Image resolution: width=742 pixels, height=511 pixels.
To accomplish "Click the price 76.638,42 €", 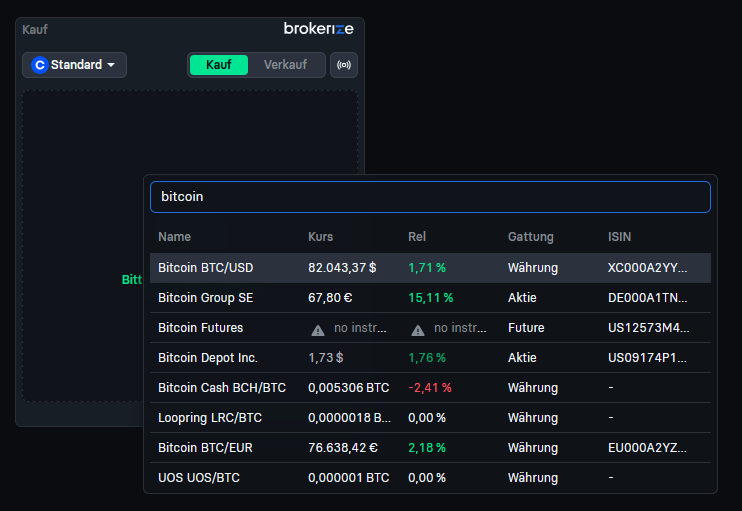I will [343, 448].
